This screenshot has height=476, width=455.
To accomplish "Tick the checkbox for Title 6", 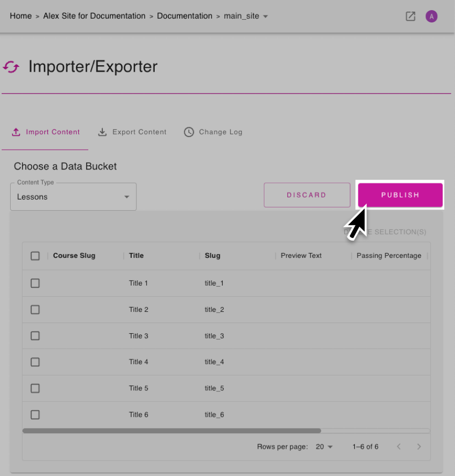I will pyautogui.click(x=35, y=414).
